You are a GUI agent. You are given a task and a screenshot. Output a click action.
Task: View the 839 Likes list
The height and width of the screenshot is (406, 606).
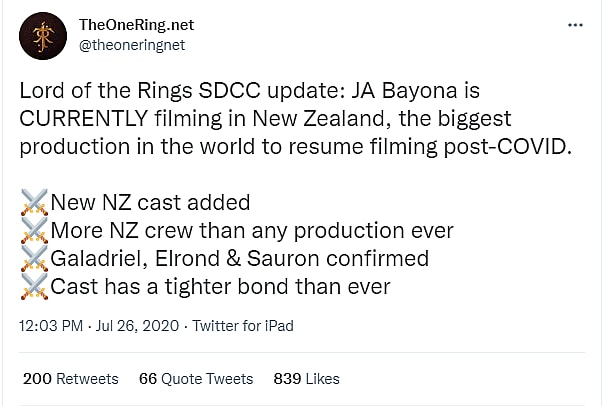click(306, 379)
